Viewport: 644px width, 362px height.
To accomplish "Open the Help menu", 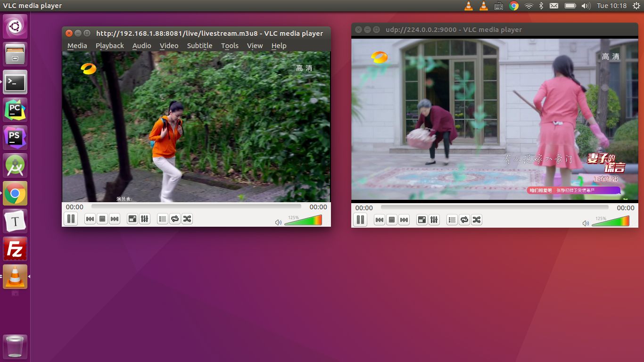I will (279, 46).
